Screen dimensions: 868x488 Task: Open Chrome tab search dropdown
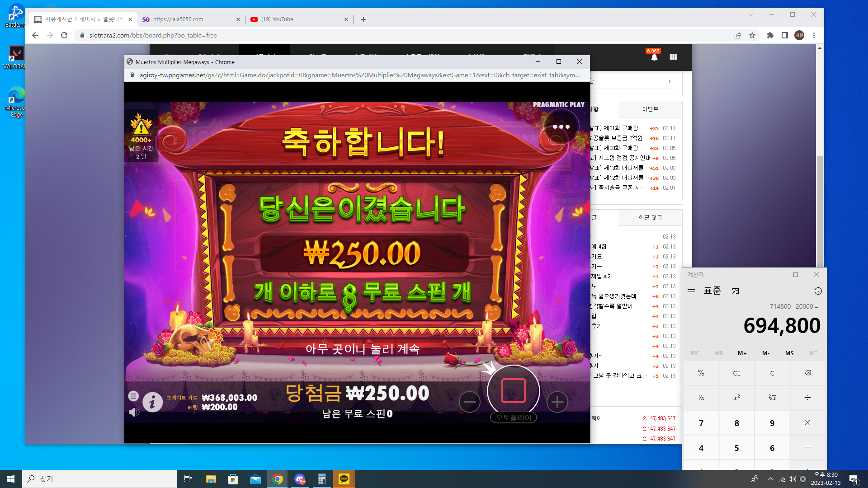point(751,14)
